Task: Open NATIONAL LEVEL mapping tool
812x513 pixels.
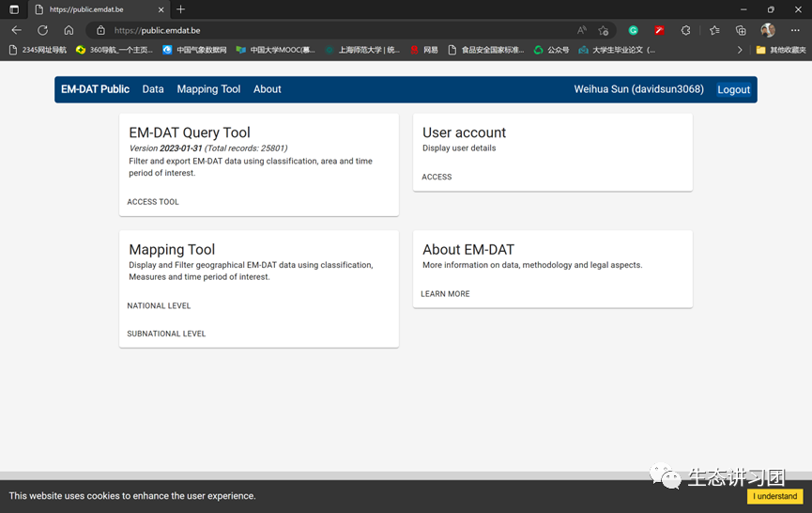Action: point(159,305)
